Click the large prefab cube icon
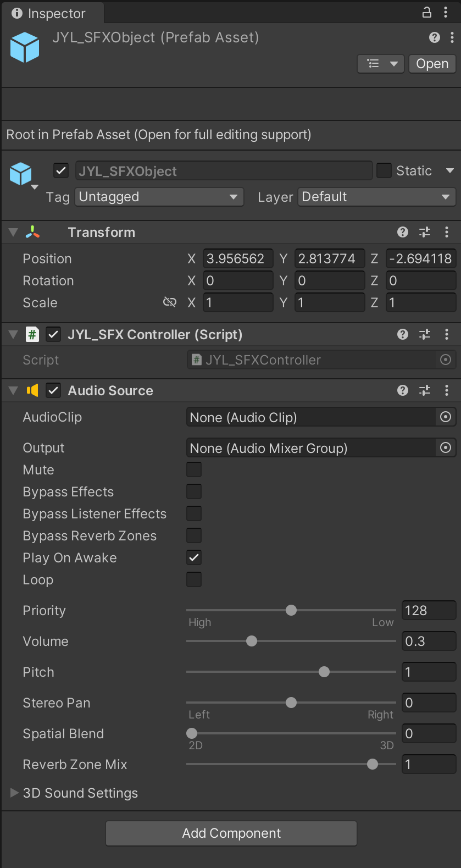This screenshot has height=868, width=461. [25, 47]
